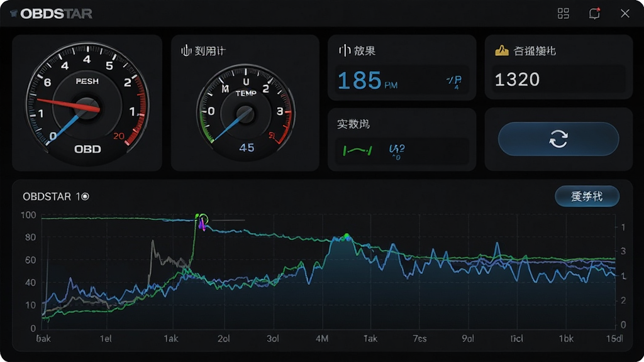Click the 2ol label on the chart's x-axis
Viewport: 644px width, 362px height.
tap(224, 339)
